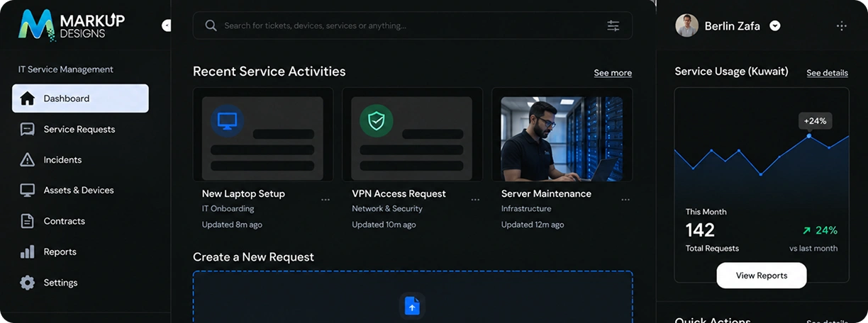This screenshot has width=868, height=323.
Task: Open options menu for VPN Access Request
Action: [x=475, y=200]
